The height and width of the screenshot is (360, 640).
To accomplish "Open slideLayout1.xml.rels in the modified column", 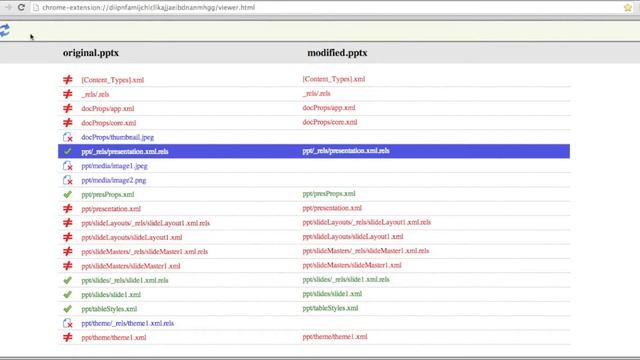I will point(367,222).
